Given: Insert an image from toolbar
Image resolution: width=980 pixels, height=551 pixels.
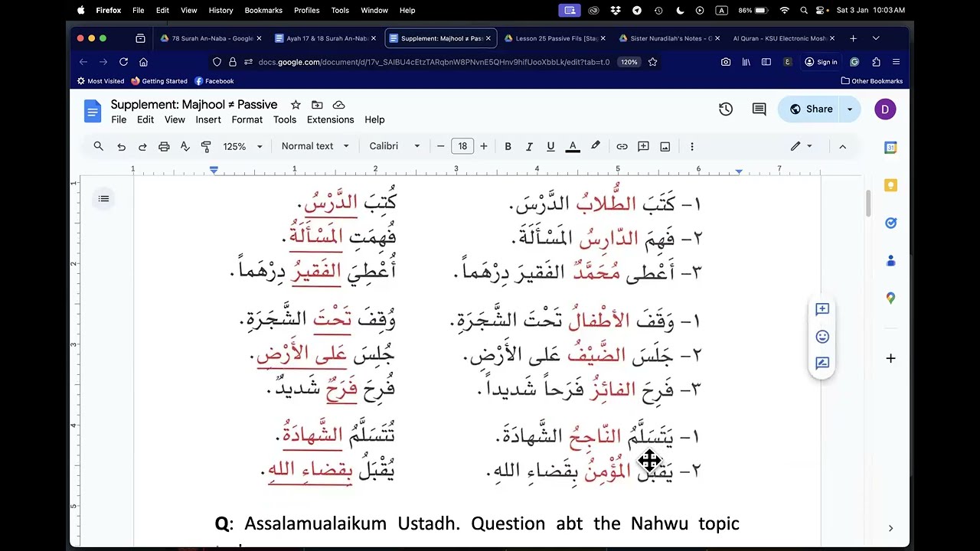Looking at the screenshot, I should pyautogui.click(x=665, y=146).
